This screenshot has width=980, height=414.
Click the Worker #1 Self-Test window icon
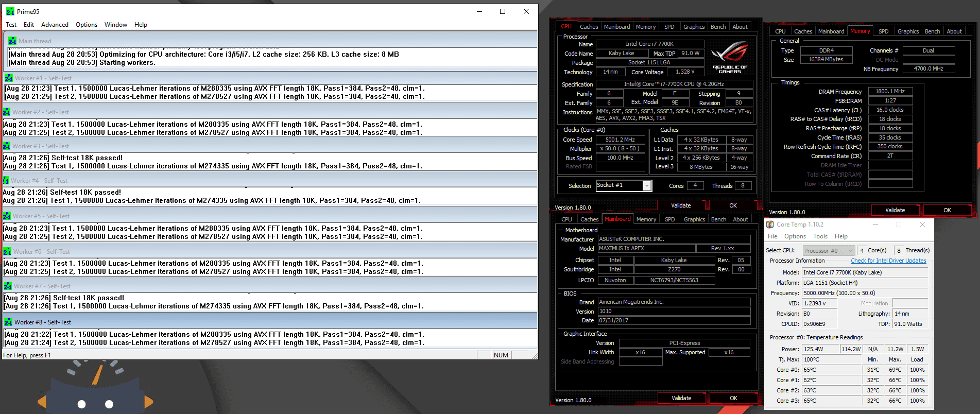pos(9,78)
